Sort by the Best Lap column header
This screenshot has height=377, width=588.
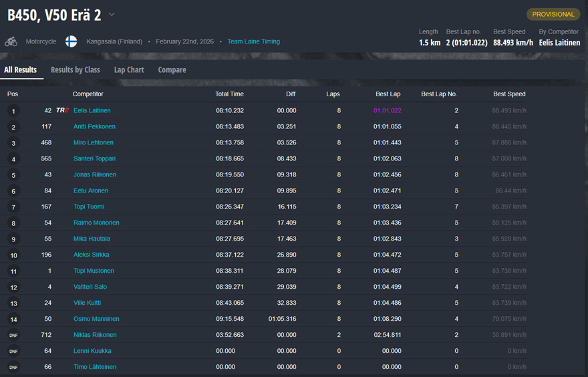click(x=388, y=94)
